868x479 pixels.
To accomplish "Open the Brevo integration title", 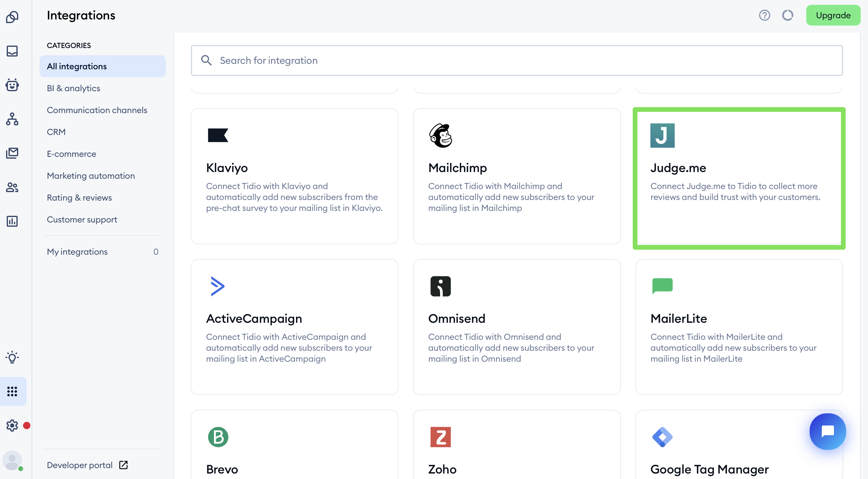I will pos(222,469).
